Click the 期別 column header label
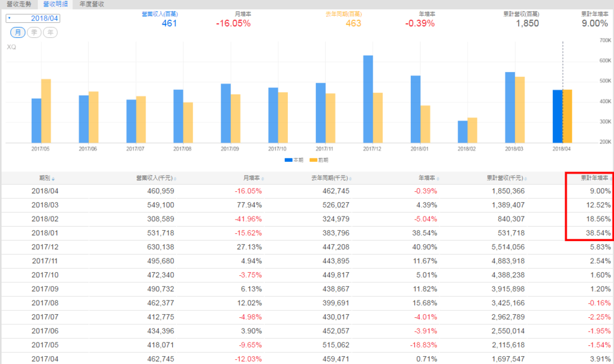The width and height of the screenshot is (614, 364). coord(44,178)
